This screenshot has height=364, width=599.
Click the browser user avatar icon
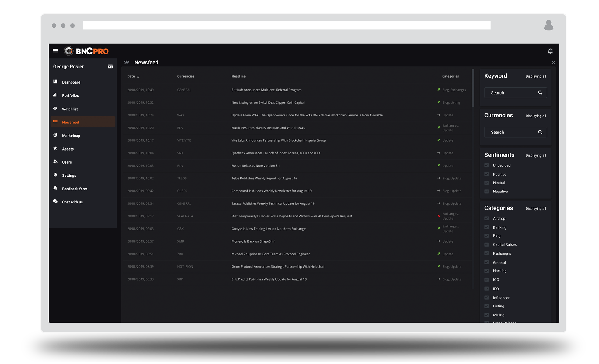coord(548,26)
